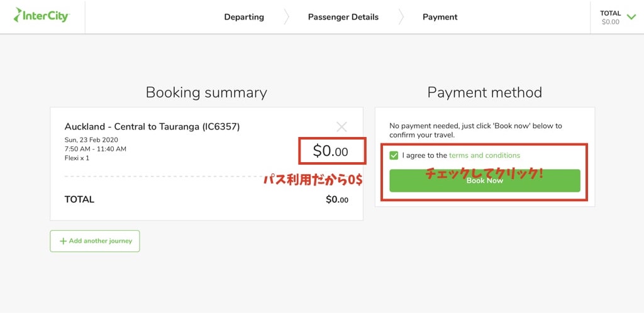Viewport: 644px width, 313px height.
Task: Click the Add another journey label
Action: pos(101,241)
